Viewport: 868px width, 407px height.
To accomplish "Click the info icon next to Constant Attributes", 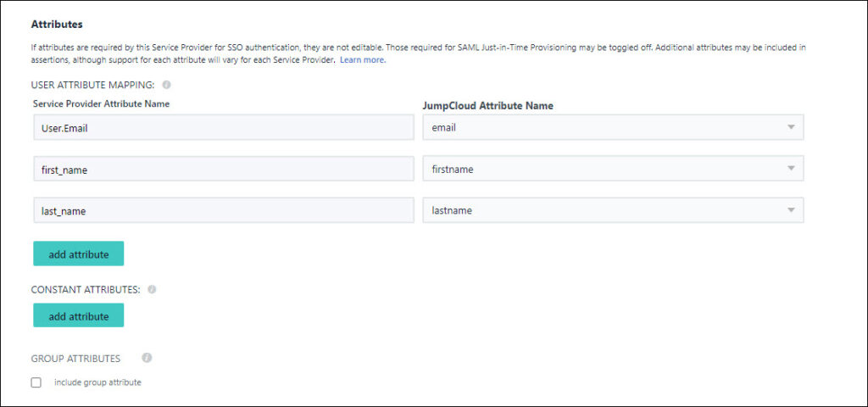I will click(152, 289).
